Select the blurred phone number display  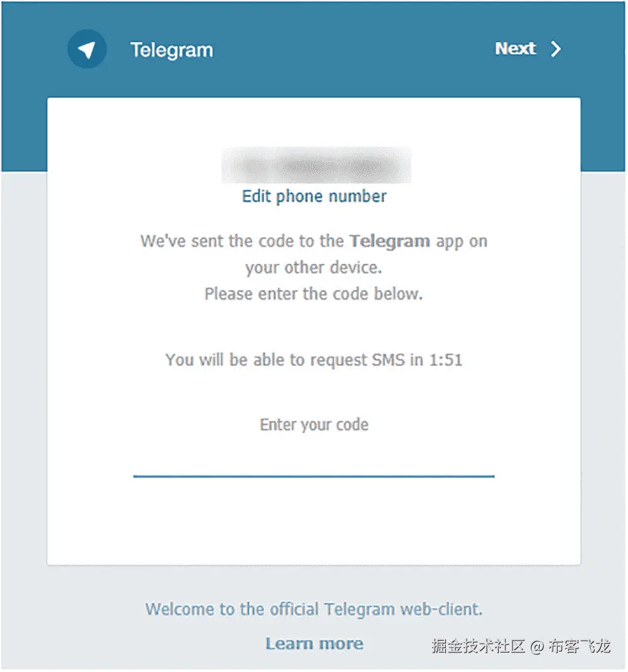(x=317, y=165)
